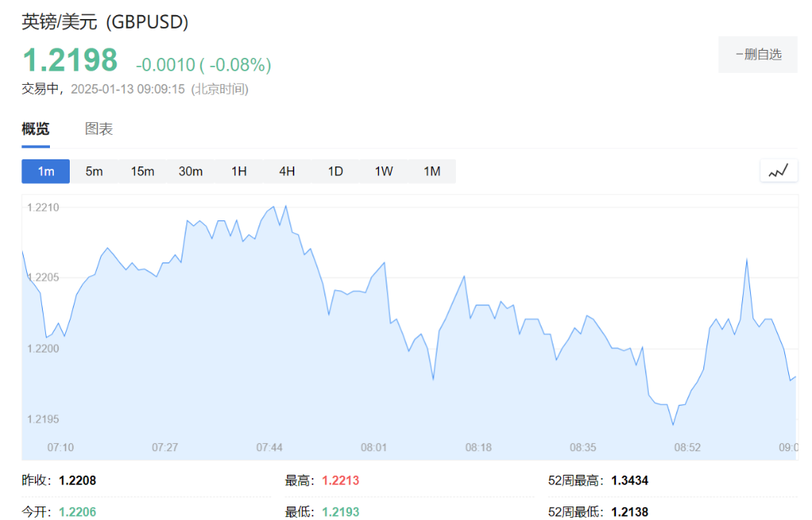Switch to 5m interval
This screenshot has height=520, width=812.
(94, 171)
